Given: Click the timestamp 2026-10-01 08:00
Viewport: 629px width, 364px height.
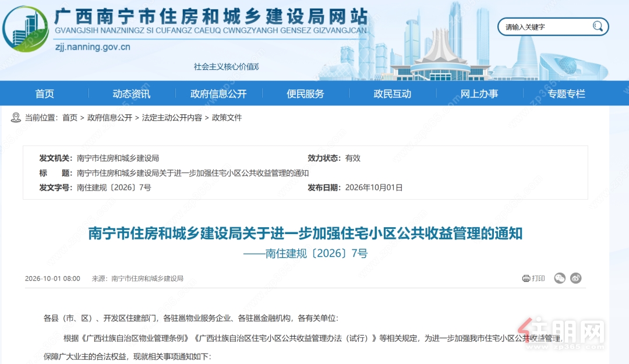Looking at the screenshot, I should [52, 278].
